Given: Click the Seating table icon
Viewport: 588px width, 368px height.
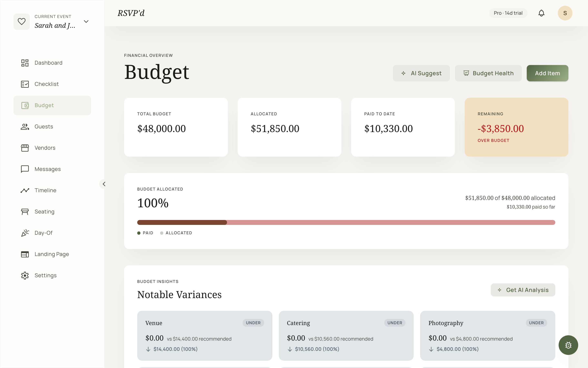Looking at the screenshot, I should (x=25, y=212).
